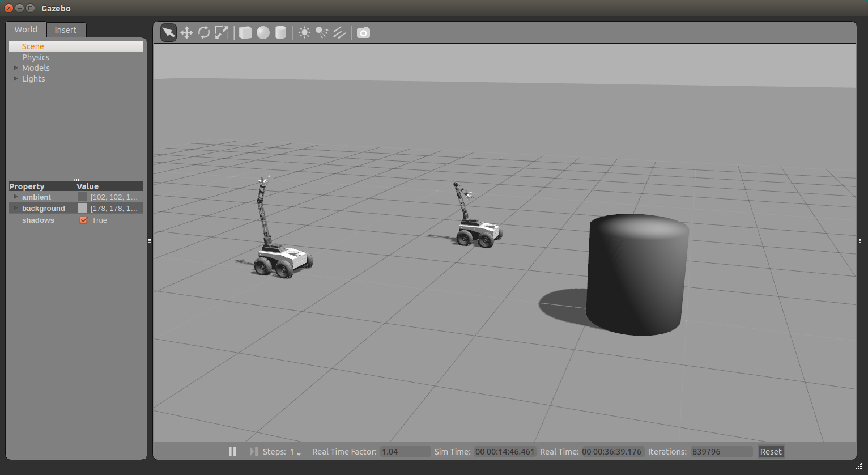The height and width of the screenshot is (475, 868).
Task: Take a screenshot with camera icon
Action: point(363,33)
